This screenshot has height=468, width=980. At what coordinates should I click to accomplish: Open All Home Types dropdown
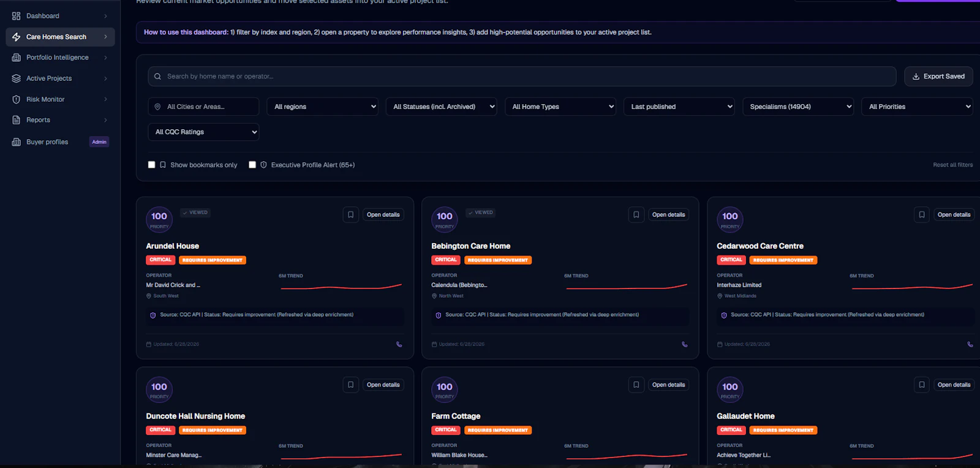pyautogui.click(x=560, y=107)
